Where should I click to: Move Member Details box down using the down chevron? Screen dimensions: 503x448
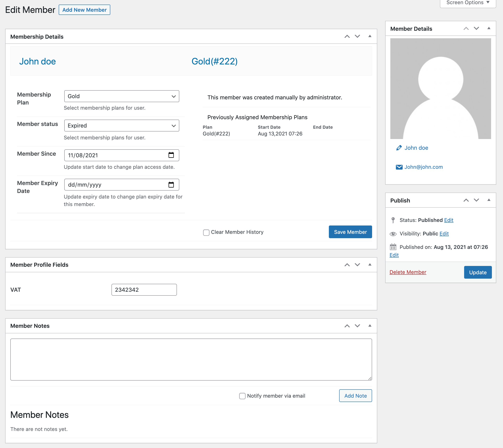476,29
